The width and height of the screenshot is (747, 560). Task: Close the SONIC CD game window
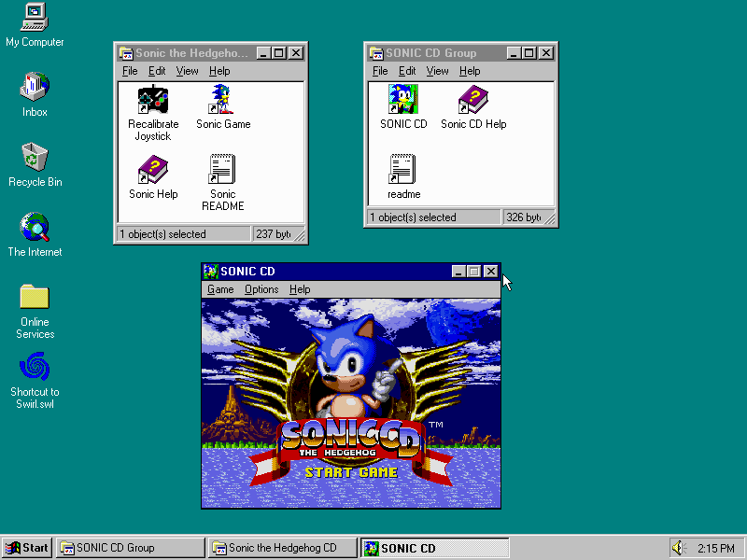coord(491,272)
